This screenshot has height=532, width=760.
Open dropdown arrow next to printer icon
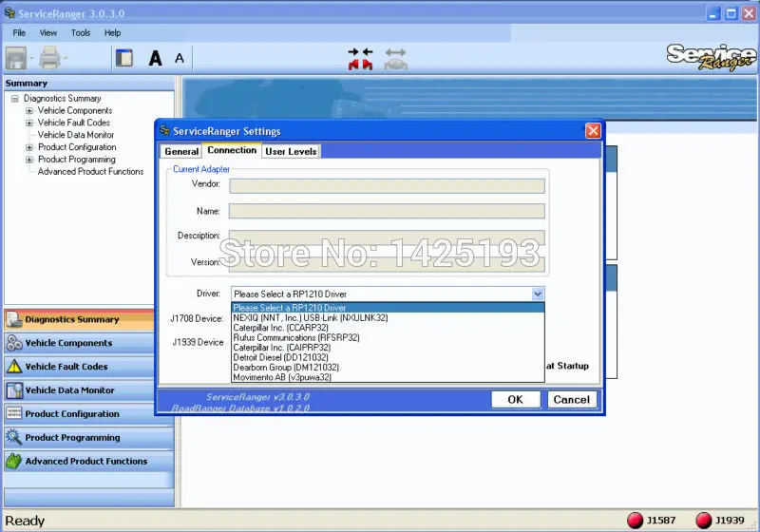(x=66, y=58)
